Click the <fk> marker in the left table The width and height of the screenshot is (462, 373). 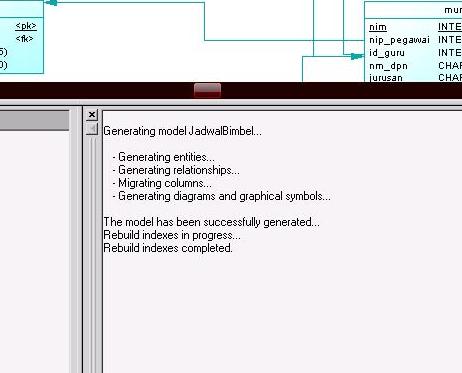tap(25, 39)
